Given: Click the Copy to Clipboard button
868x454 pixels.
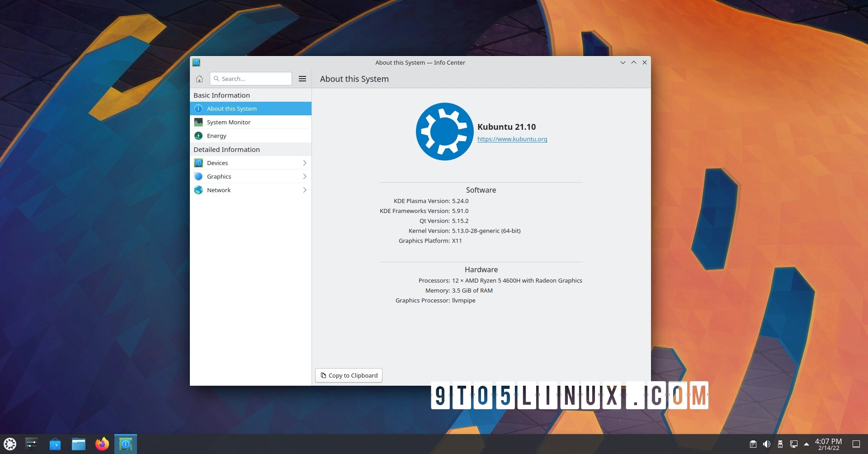Looking at the screenshot, I should (348, 375).
